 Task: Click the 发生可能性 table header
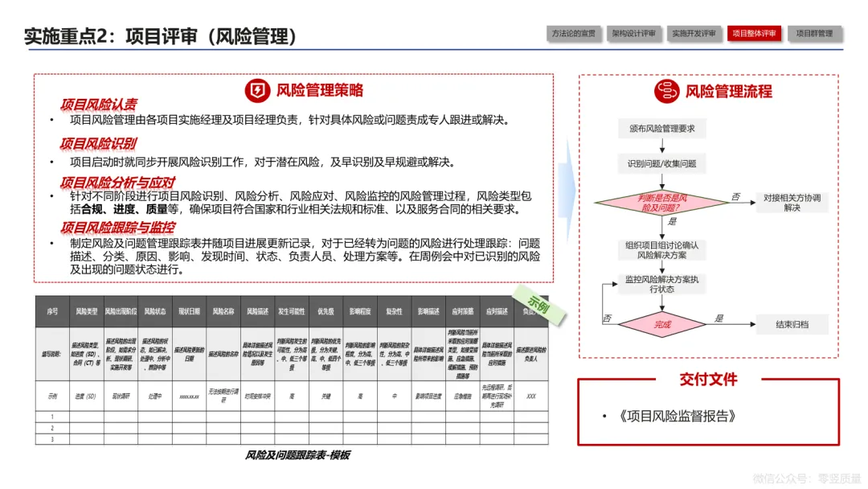click(x=292, y=312)
